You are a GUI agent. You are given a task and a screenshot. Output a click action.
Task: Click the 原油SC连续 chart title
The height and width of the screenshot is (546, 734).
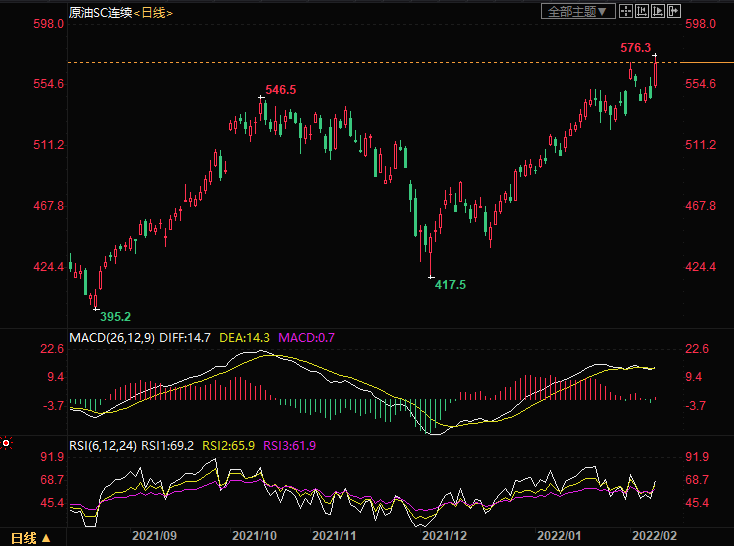tap(100, 12)
